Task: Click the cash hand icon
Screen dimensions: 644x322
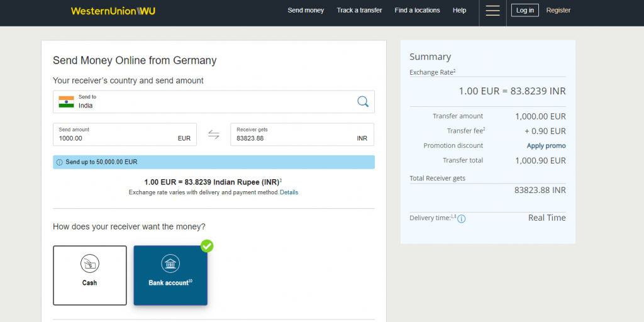Action: click(x=89, y=264)
